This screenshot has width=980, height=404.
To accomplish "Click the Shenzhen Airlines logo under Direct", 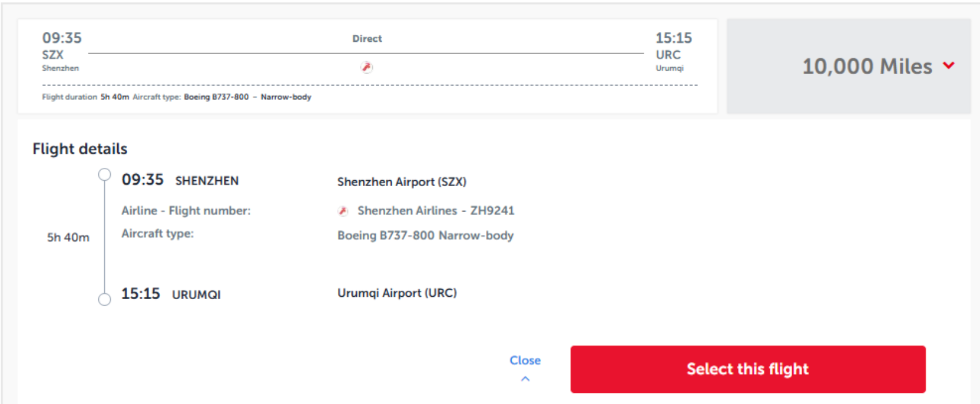I will 366,67.
